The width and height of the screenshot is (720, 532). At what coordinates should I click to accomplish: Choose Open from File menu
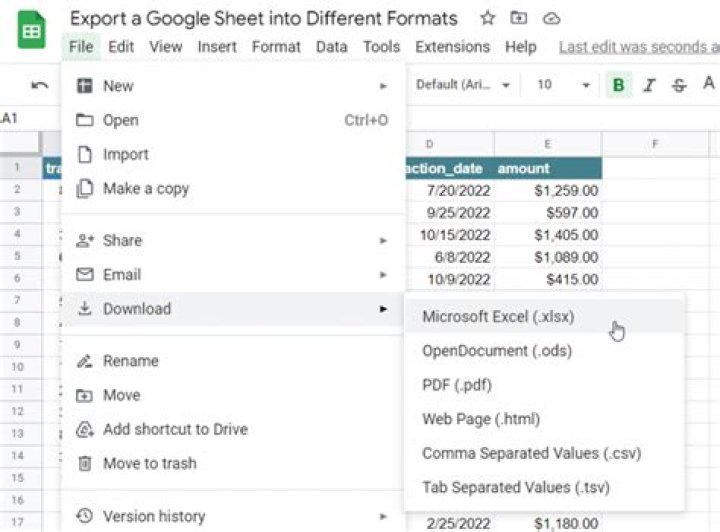(233, 120)
